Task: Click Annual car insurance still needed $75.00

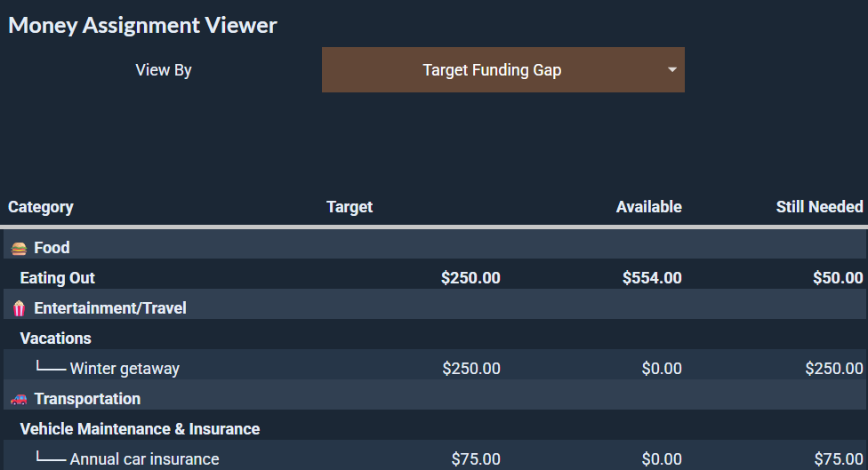Action: [x=839, y=459]
